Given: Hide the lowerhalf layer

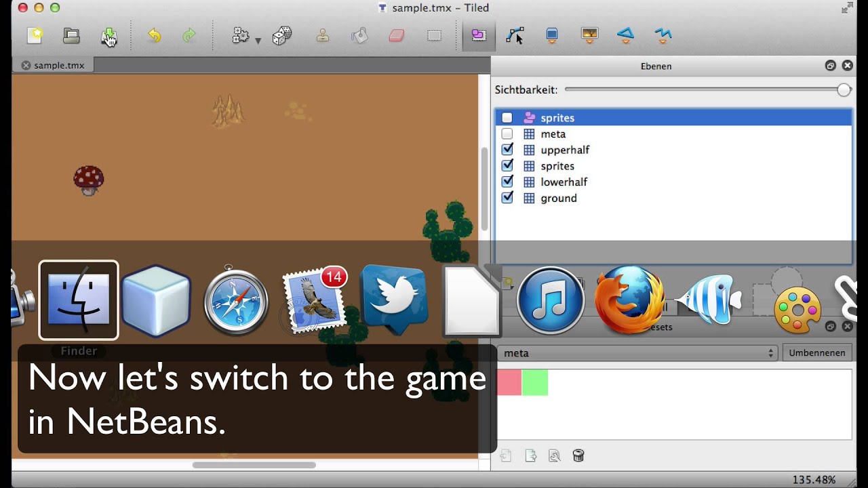Looking at the screenshot, I should (507, 182).
